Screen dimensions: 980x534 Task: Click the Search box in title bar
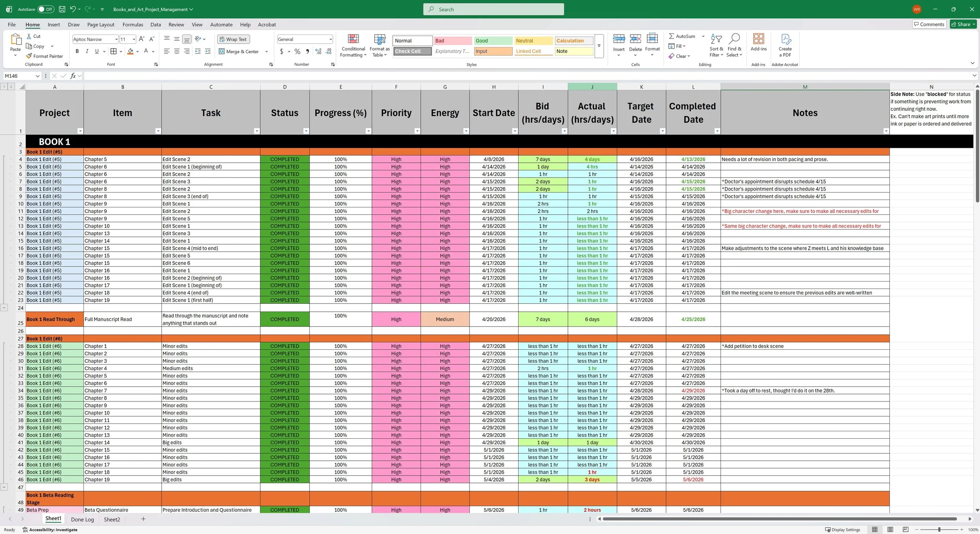(x=494, y=9)
